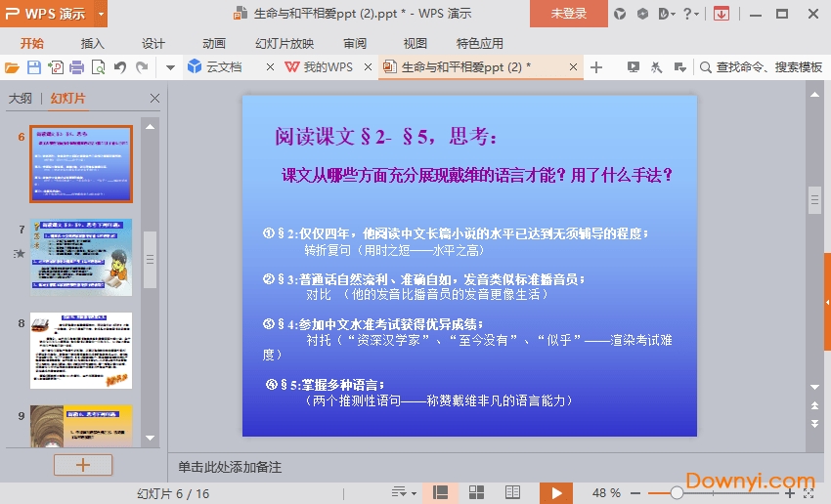Start slideshow with orange play button
The image size is (831, 504).
click(556, 493)
